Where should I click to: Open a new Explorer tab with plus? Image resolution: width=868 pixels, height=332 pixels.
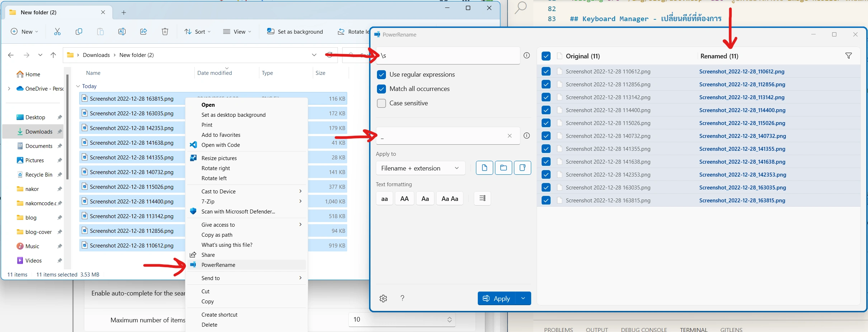pyautogui.click(x=124, y=13)
